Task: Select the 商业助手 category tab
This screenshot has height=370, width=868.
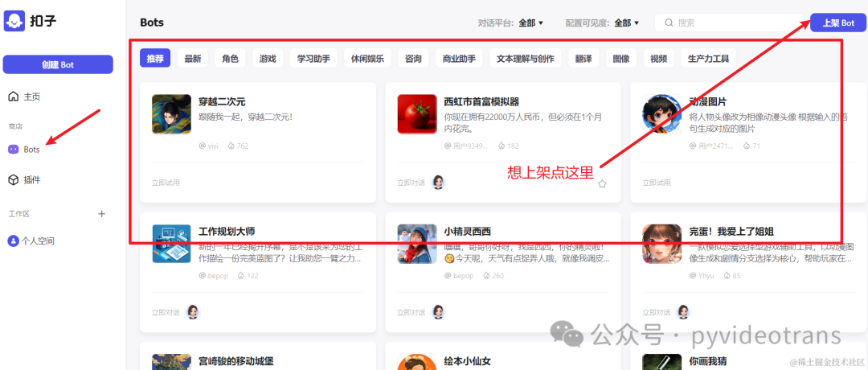Action: pyautogui.click(x=459, y=58)
